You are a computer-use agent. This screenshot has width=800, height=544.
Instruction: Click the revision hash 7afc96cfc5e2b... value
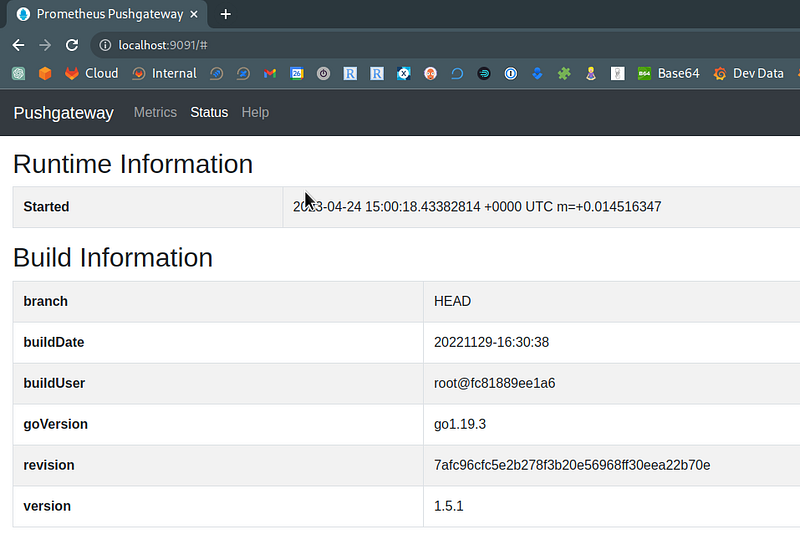pos(572,465)
